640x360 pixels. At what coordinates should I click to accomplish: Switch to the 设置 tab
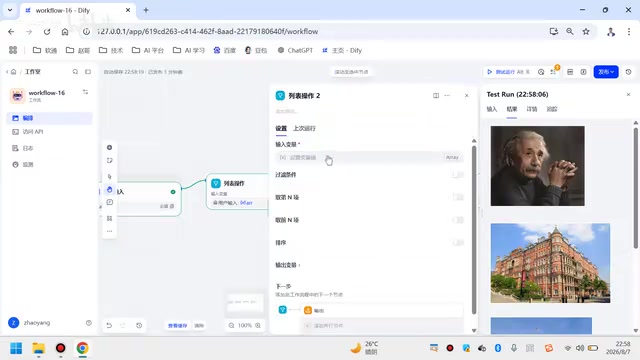pos(281,128)
